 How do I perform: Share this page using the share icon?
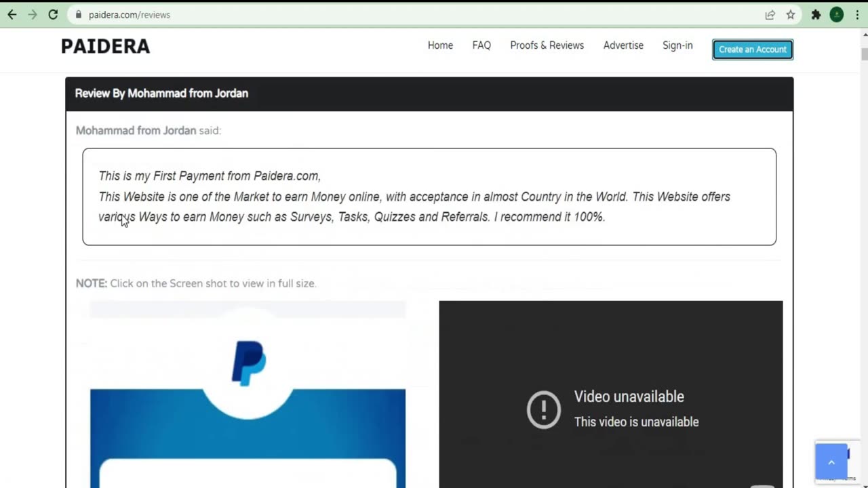(x=770, y=14)
